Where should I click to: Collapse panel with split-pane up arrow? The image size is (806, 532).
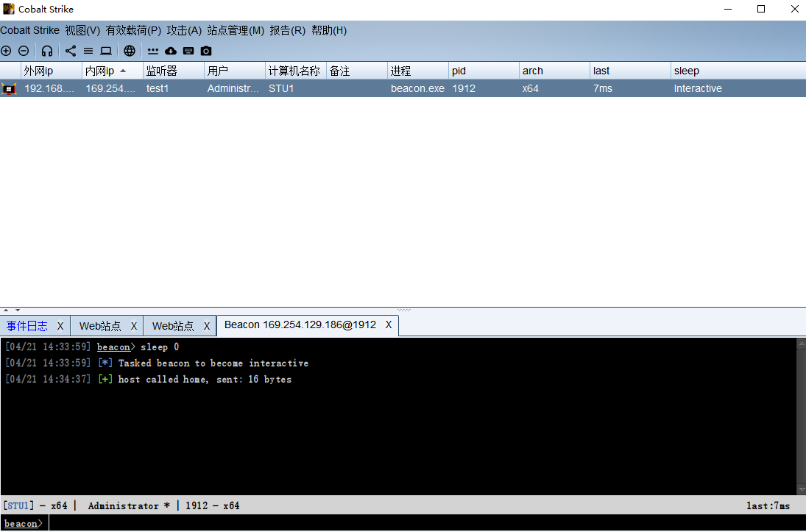pyautogui.click(x=6, y=310)
